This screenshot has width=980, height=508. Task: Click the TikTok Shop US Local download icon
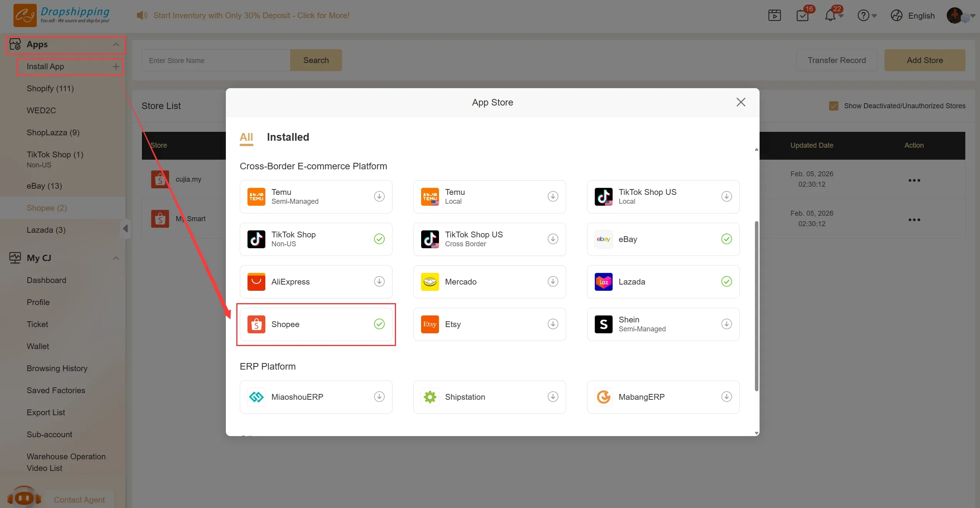click(x=726, y=196)
